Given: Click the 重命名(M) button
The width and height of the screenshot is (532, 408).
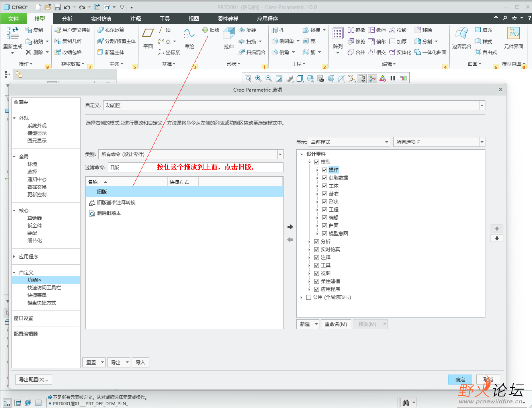Looking at the screenshot, I should point(336,324).
